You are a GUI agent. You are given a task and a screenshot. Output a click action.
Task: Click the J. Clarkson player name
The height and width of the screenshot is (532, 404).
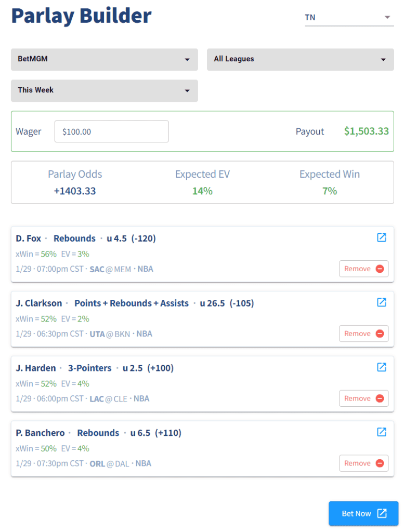(x=39, y=303)
